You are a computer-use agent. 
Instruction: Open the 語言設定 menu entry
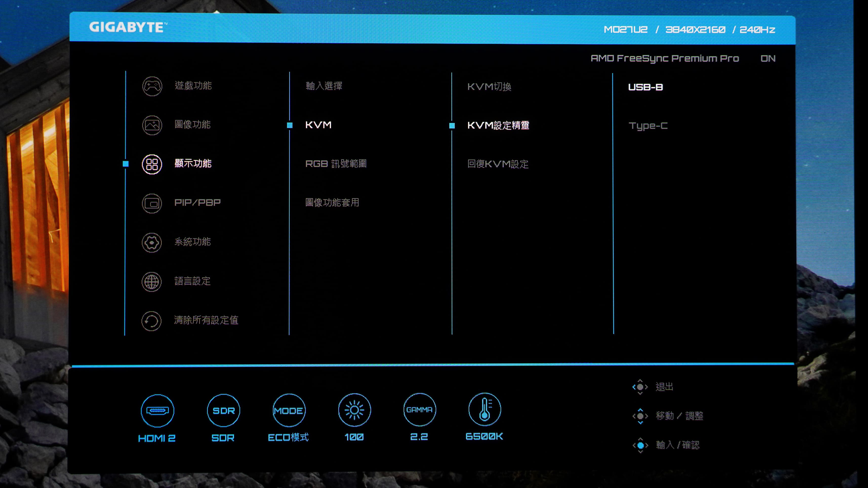tap(192, 281)
